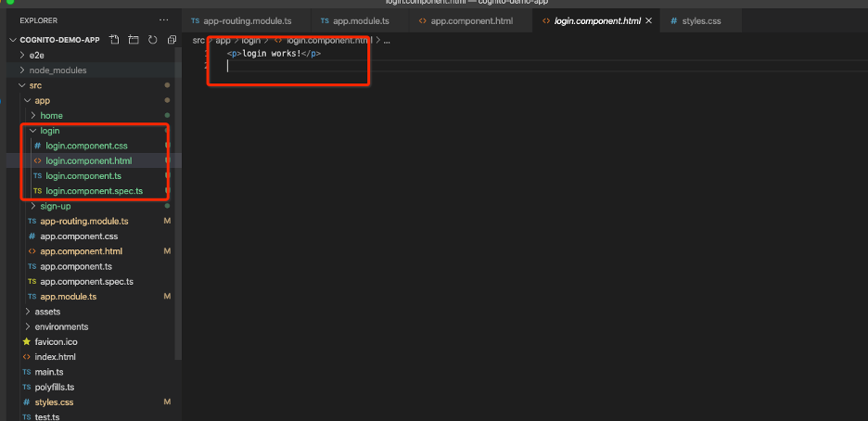Select login.component.html in explorer
Viewport: 868px width, 421px height.
(x=89, y=160)
